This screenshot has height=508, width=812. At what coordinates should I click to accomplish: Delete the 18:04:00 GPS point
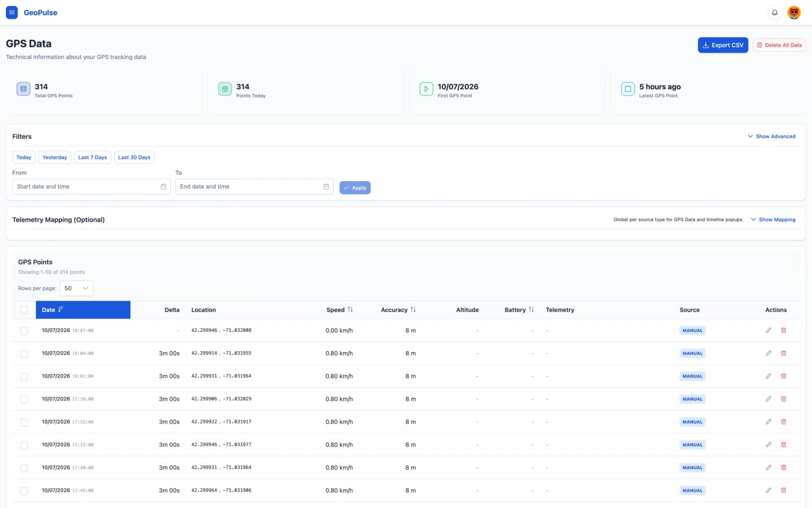pos(784,353)
